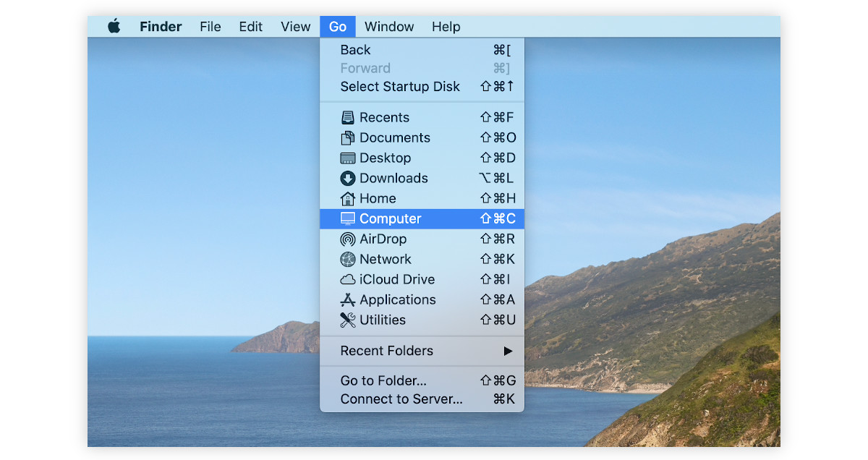Click the Home house icon
Screen dimensions: 868x460
point(349,198)
